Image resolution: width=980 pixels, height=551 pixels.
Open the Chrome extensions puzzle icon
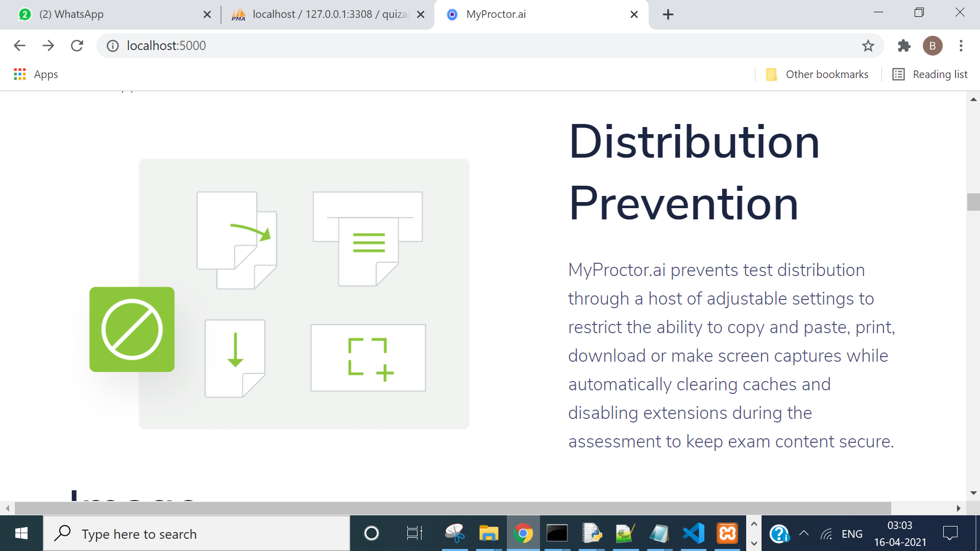904,46
